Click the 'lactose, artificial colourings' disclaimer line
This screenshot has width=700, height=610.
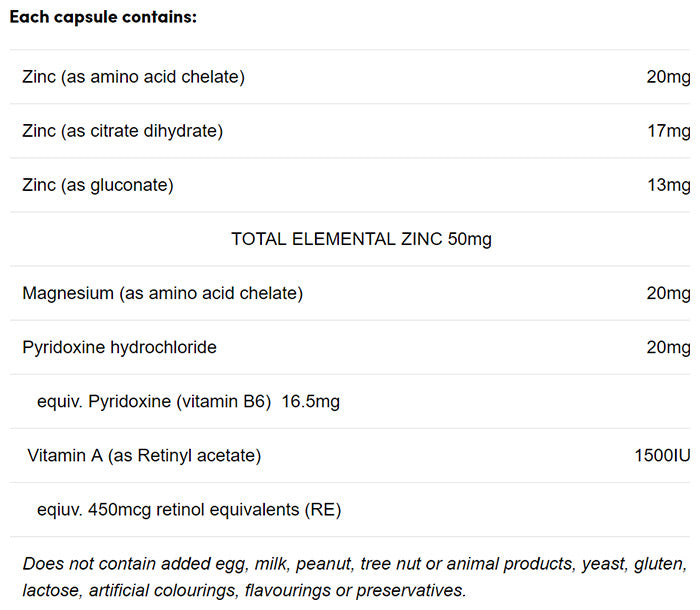click(244, 590)
